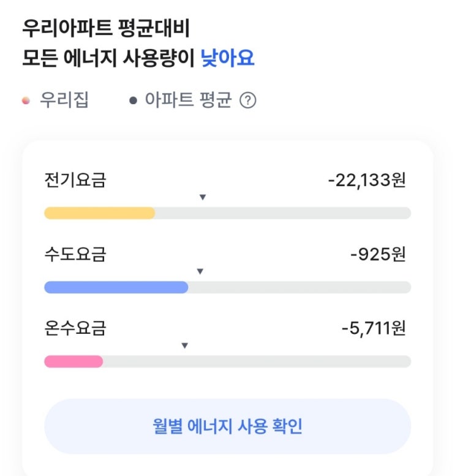Image resolution: width=455 pixels, height=476 pixels.
Task: Tap the 우리집 legend label
Action: (64, 100)
